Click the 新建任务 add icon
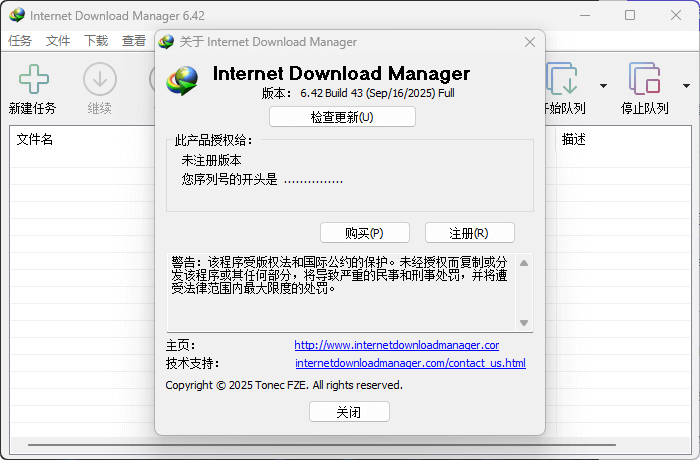Image resolution: width=700 pixels, height=460 pixels. click(x=33, y=79)
